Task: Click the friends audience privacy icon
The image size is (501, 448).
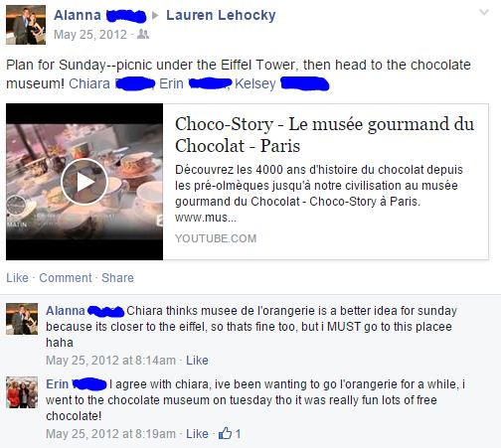Action: [x=143, y=34]
